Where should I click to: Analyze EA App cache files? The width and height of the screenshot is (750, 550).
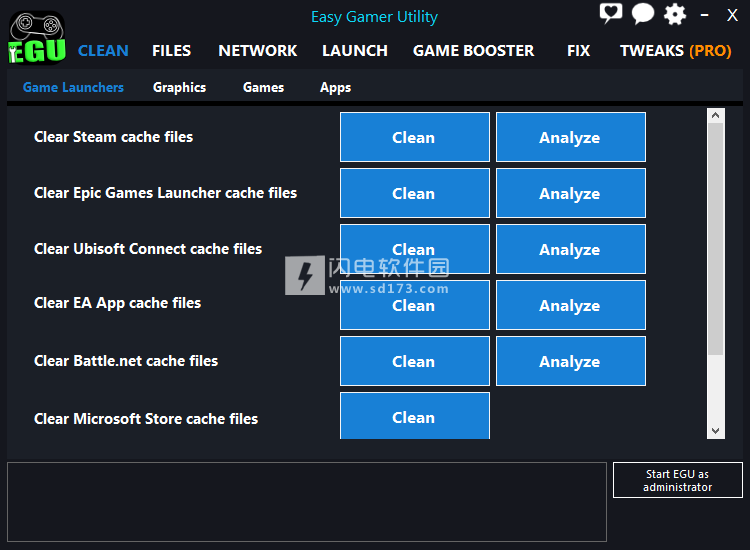tap(571, 305)
